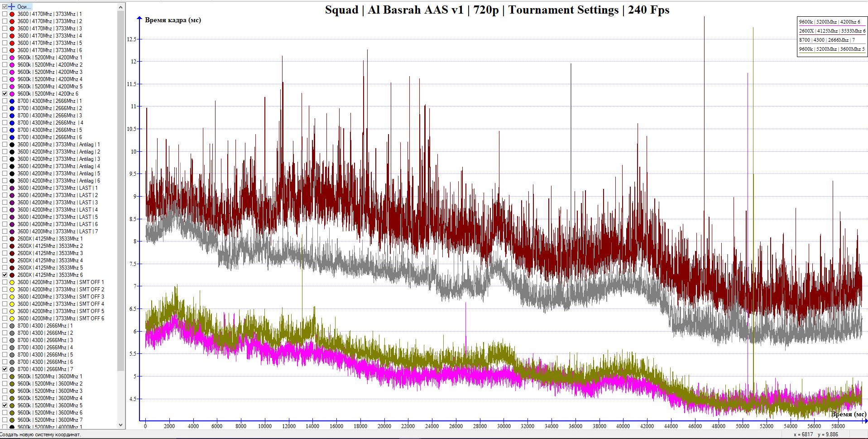Click '9600k | 5200Mhz | 3600Mhz 5' in the chart legend
The height and width of the screenshot is (439, 868).
832,49
